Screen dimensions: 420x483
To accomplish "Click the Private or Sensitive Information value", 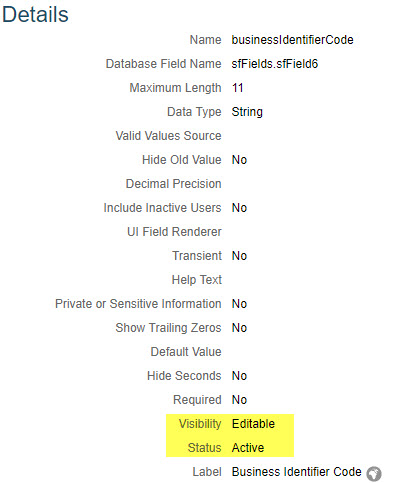I will 239,304.
